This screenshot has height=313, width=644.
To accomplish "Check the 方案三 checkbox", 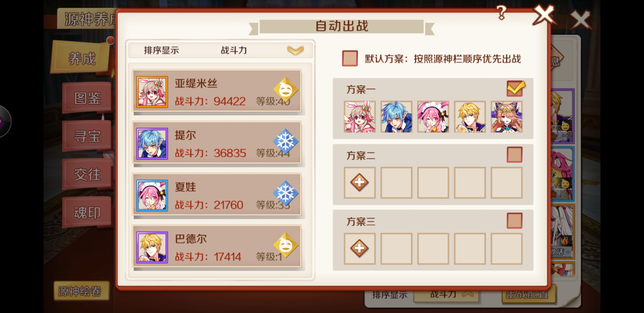I will point(514,221).
